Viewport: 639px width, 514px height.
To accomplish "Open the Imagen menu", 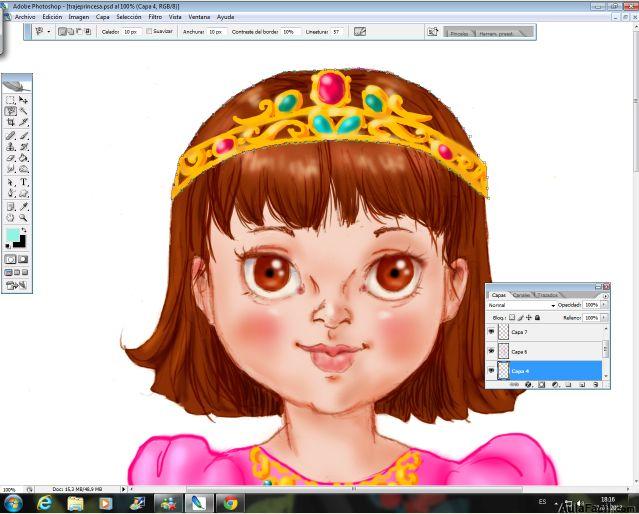I will click(x=79, y=17).
